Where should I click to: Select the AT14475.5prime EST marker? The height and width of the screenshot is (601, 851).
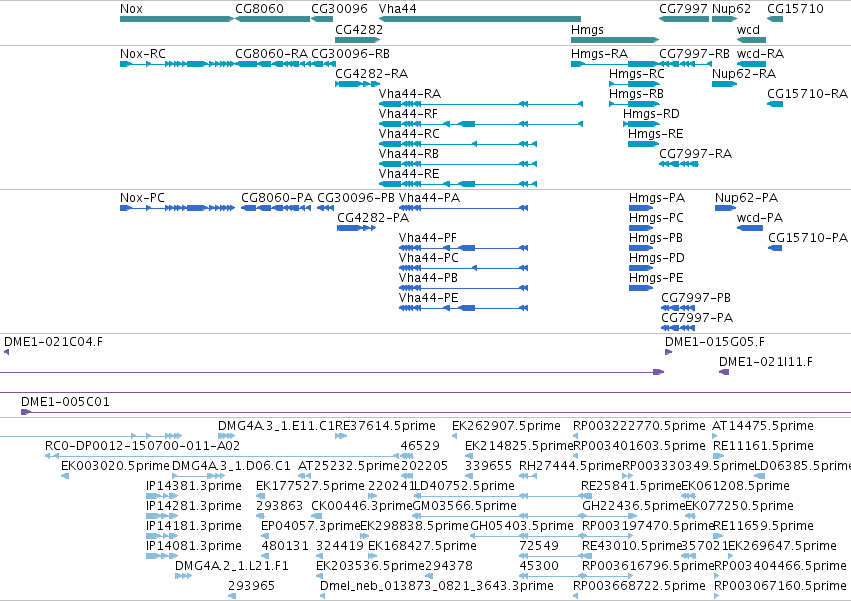(716, 436)
